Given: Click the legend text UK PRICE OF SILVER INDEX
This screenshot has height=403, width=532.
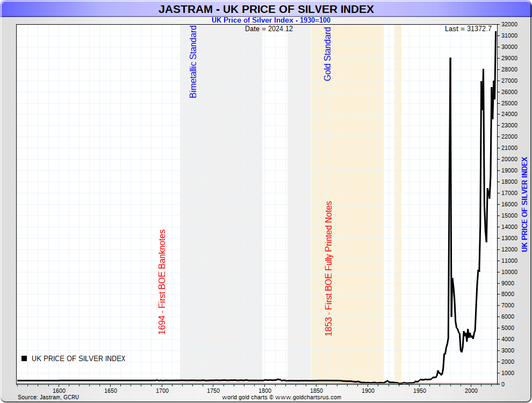Looking at the screenshot, I should (x=78, y=358).
